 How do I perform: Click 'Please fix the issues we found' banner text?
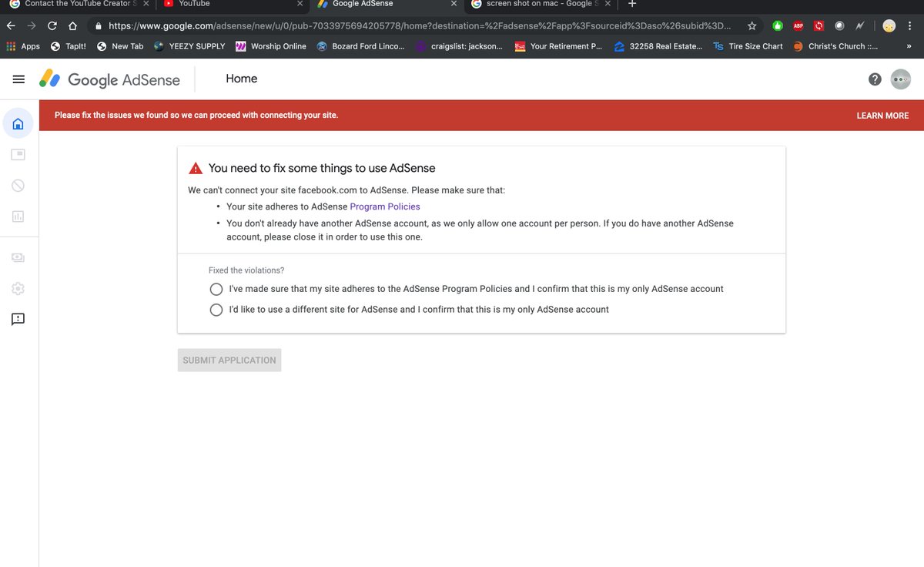click(196, 115)
